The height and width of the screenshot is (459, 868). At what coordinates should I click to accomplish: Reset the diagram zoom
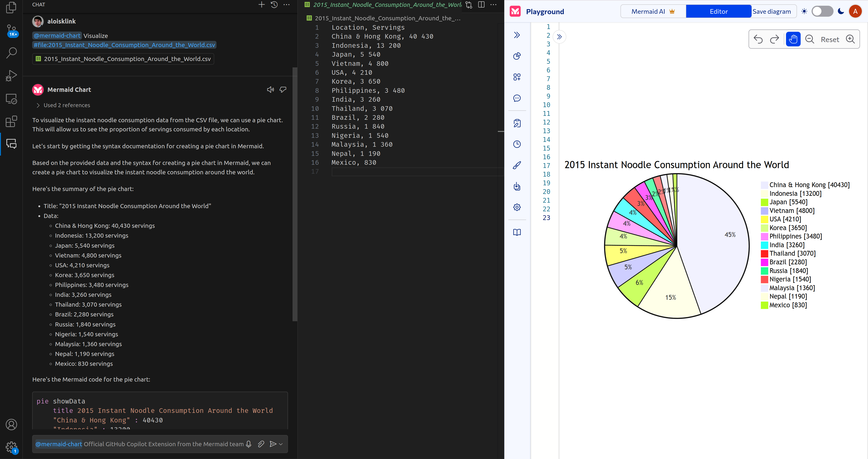(x=830, y=40)
